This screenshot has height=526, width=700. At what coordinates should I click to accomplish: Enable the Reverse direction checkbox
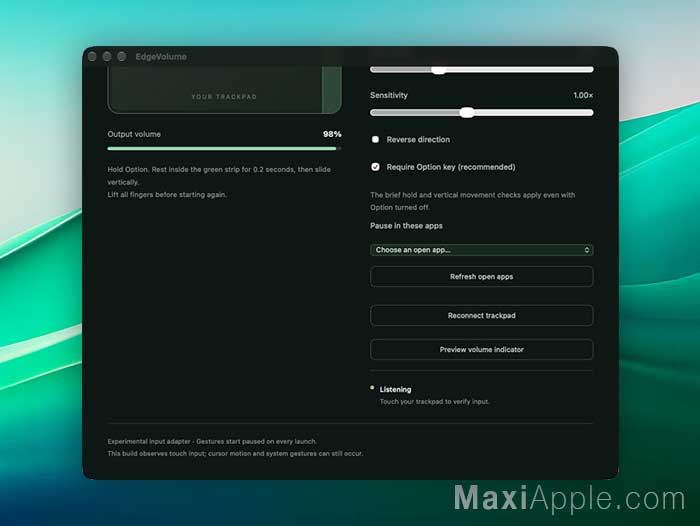coord(375,140)
